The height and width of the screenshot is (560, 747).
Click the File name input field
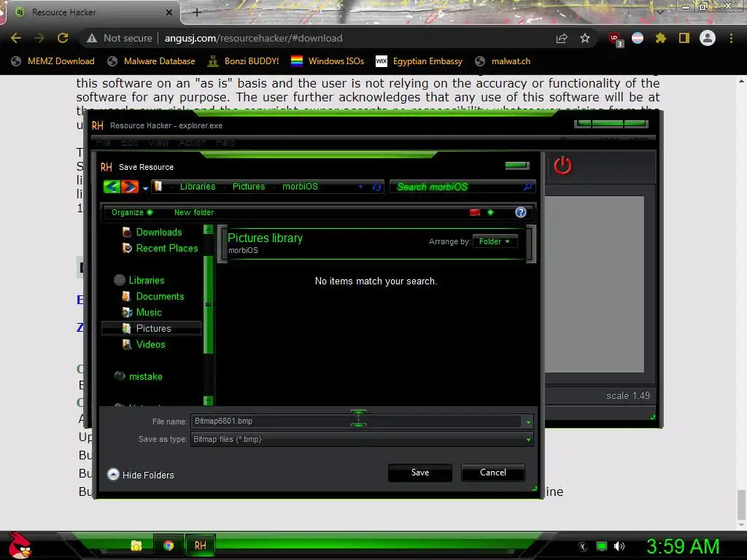point(356,421)
